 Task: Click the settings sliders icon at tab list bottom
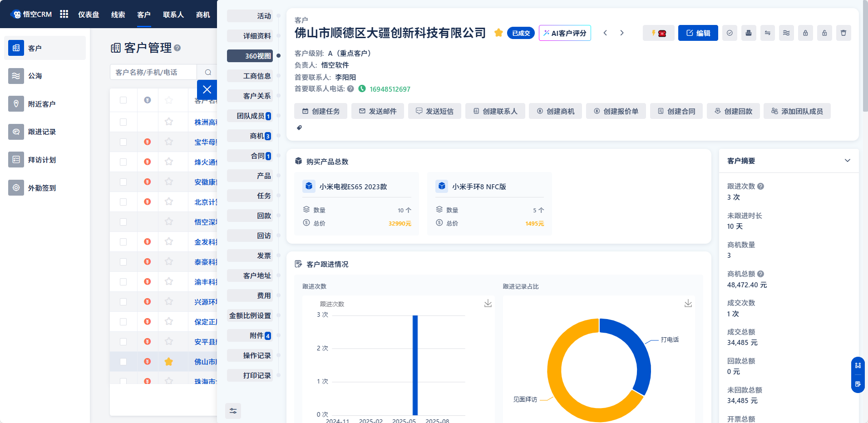point(233,411)
